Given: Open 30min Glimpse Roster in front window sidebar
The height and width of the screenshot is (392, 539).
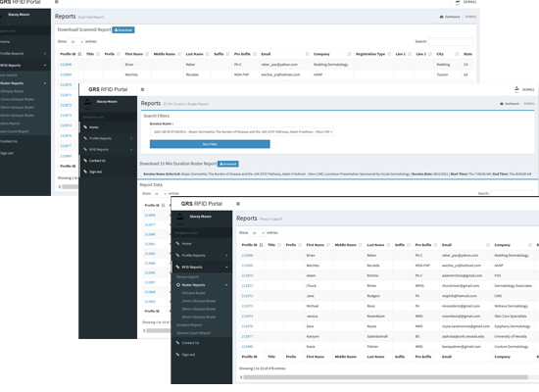Looking at the screenshot, I should tap(199, 309).
